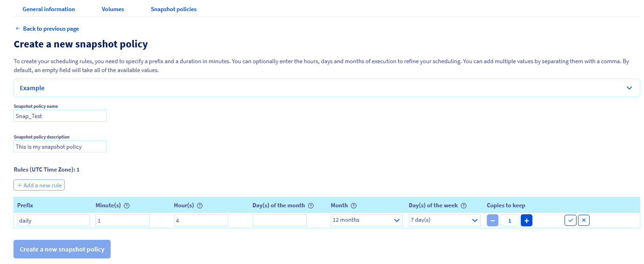Viewport: 644px width, 264px height.
Task: Increase copies to keep with plus button
Action: [x=526, y=220]
